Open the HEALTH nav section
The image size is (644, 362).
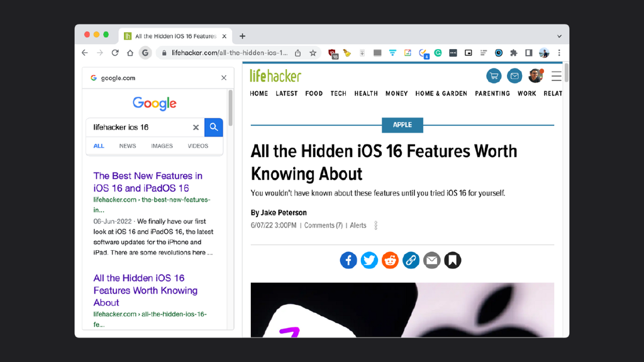pos(366,94)
